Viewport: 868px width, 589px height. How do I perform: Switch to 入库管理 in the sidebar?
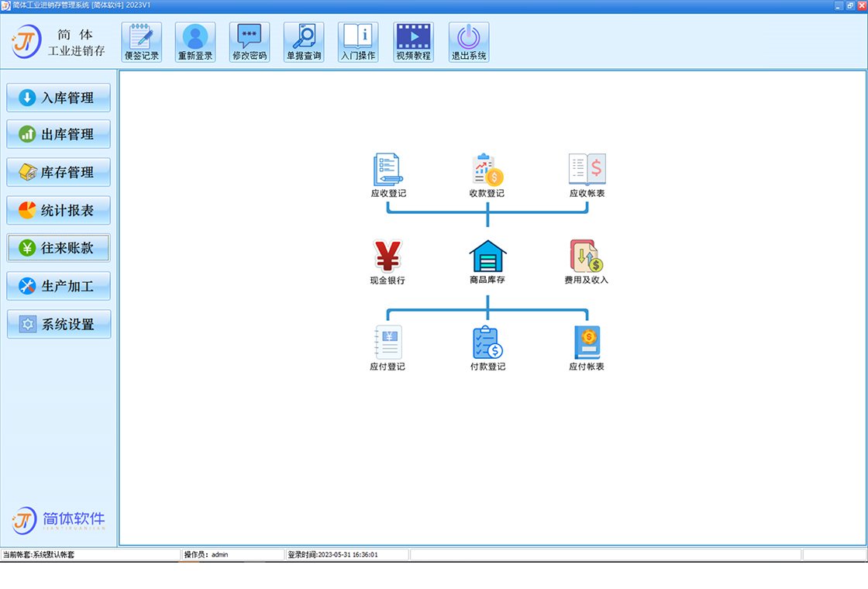tap(59, 98)
